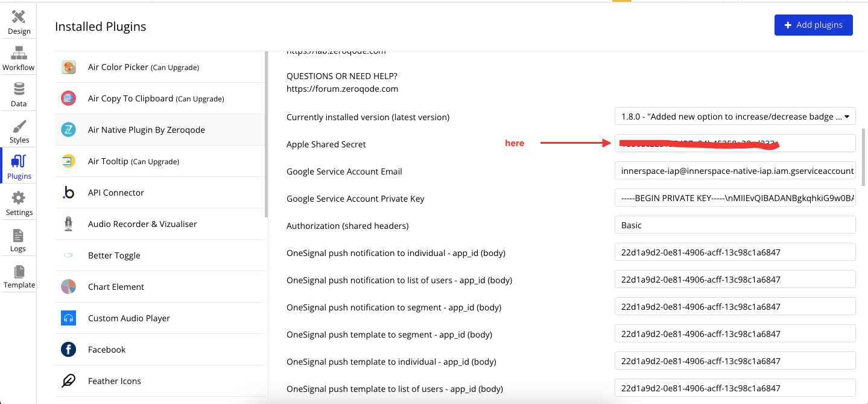The image size is (868, 404).
Task: Click the Authorization shared headers field
Action: point(735,225)
